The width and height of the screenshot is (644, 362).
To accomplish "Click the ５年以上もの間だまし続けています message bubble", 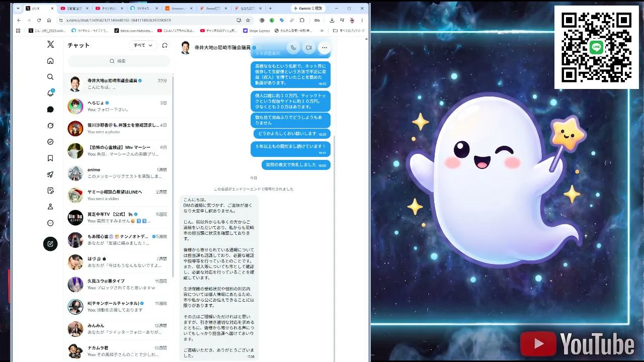I will [290, 149].
